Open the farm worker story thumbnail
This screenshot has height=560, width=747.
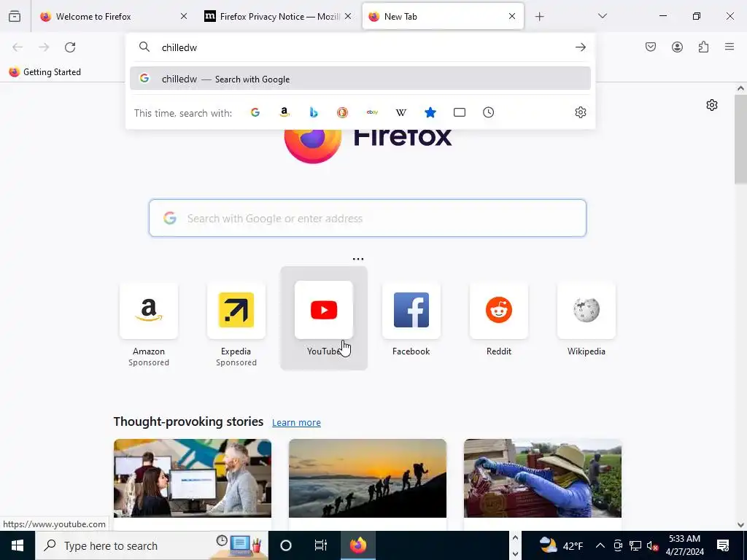pyautogui.click(x=543, y=478)
